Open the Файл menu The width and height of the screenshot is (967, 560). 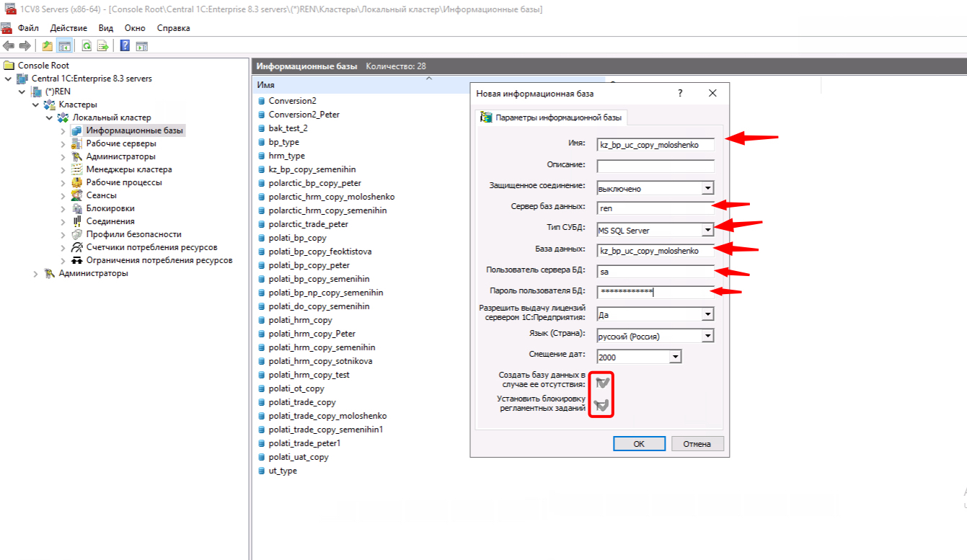pyautogui.click(x=29, y=28)
